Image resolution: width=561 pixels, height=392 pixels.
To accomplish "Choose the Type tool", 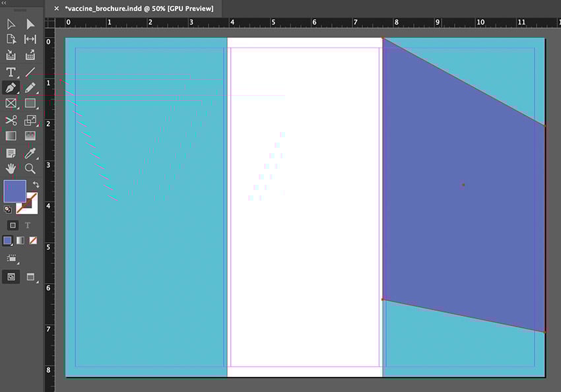I will (x=11, y=72).
